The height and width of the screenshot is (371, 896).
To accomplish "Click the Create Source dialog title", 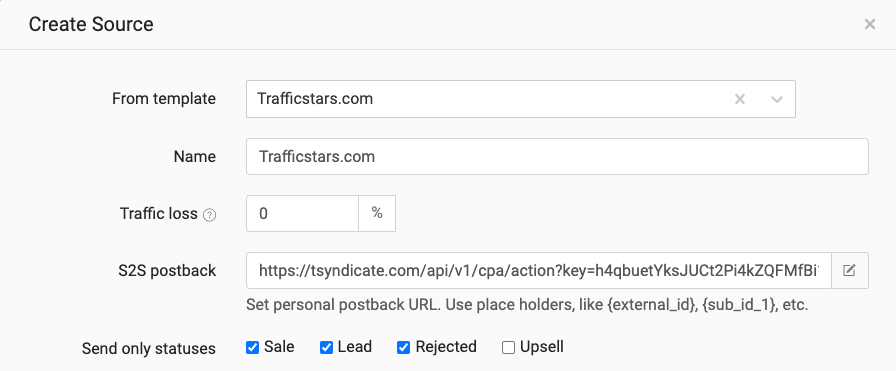I will [91, 25].
